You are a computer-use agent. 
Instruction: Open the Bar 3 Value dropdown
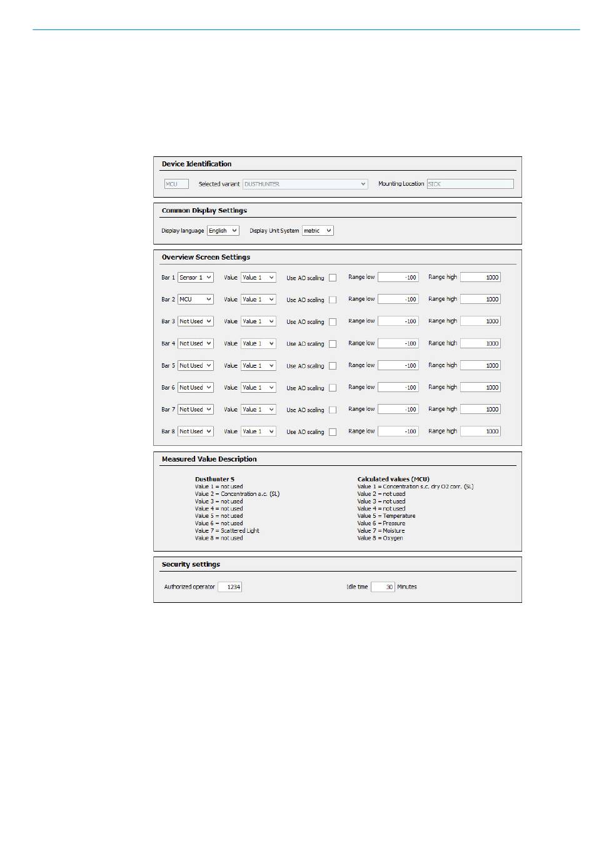258,321
